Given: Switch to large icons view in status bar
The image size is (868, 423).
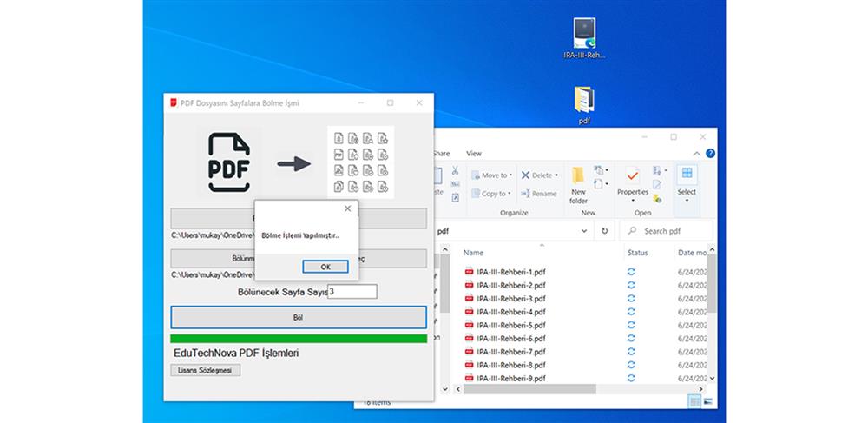Looking at the screenshot, I should click(708, 401).
